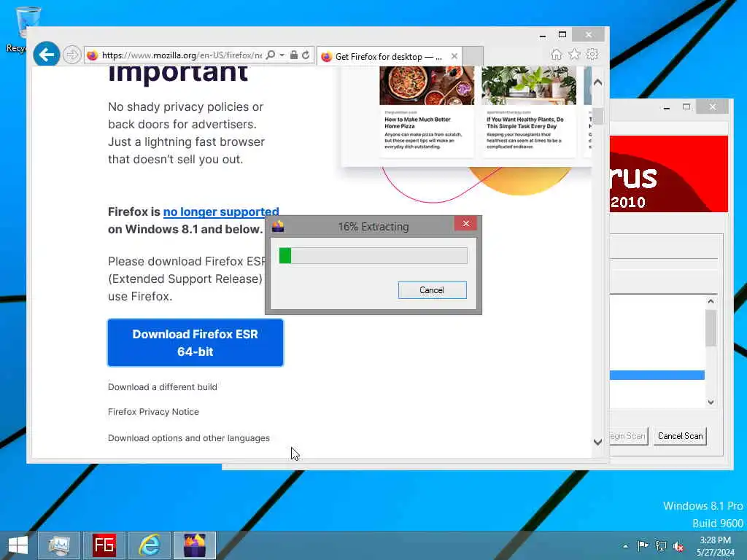Close the 'Get Firefox for desktop' tab
Screen dimensions: 747x560
click(x=454, y=56)
